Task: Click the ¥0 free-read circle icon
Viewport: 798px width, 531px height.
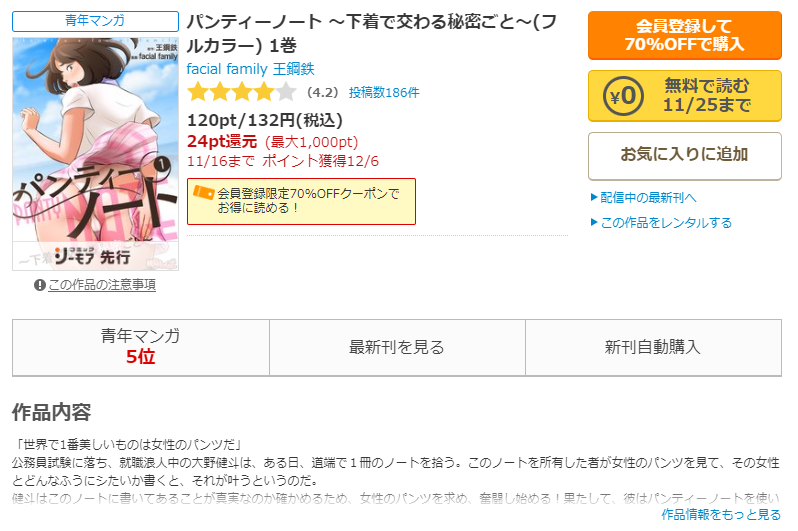Action: point(623,96)
